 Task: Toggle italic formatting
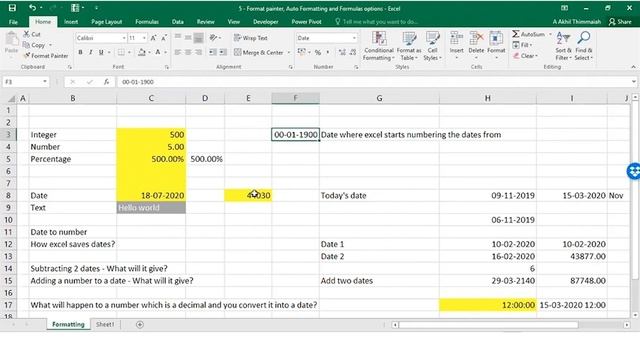[91, 52]
